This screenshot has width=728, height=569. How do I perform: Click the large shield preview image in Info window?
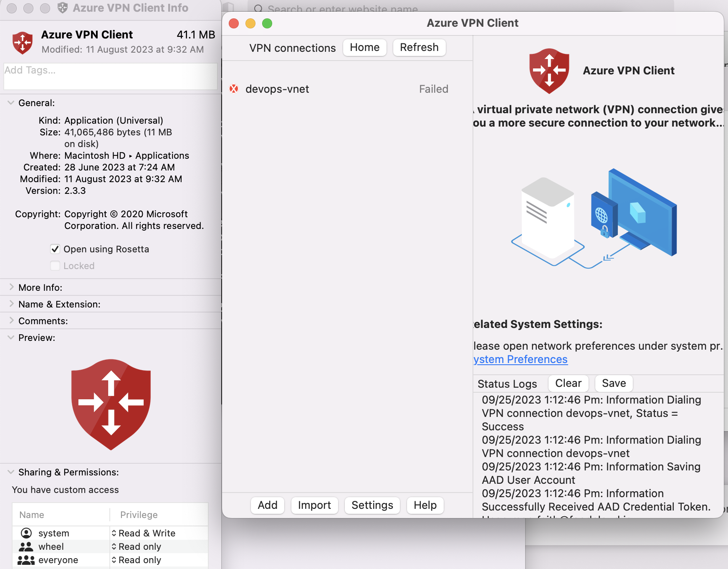(x=111, y=404)
